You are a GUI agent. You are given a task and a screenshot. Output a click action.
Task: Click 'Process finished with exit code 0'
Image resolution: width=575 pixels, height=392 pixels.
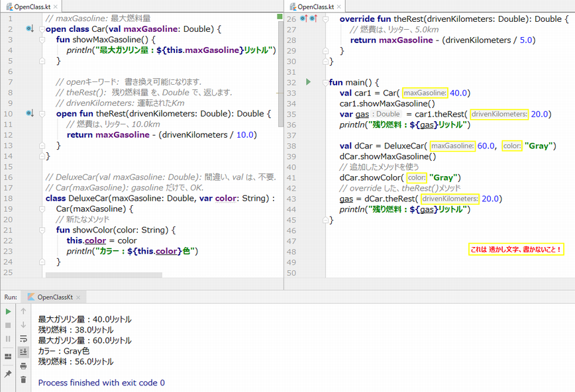tap(101, 383)
